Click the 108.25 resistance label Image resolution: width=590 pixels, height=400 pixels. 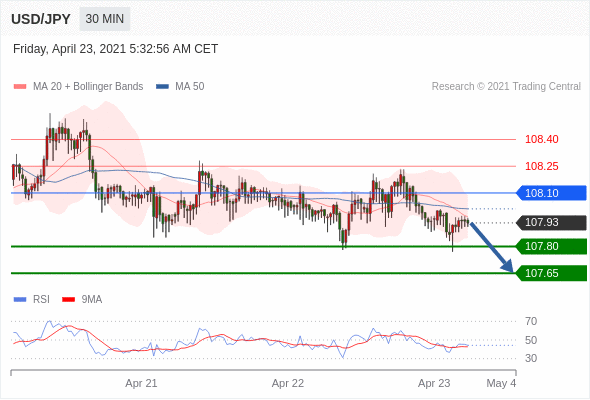point(542,166)
